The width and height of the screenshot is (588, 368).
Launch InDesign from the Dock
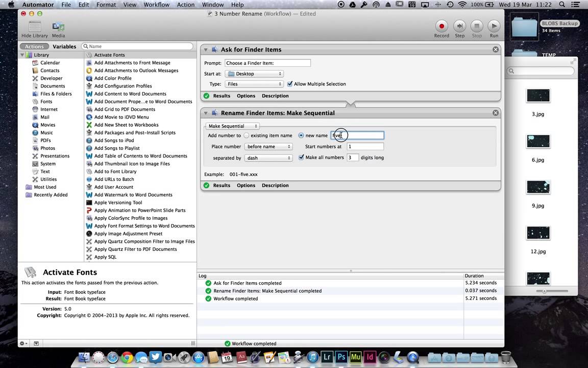(x=370, y=357)
